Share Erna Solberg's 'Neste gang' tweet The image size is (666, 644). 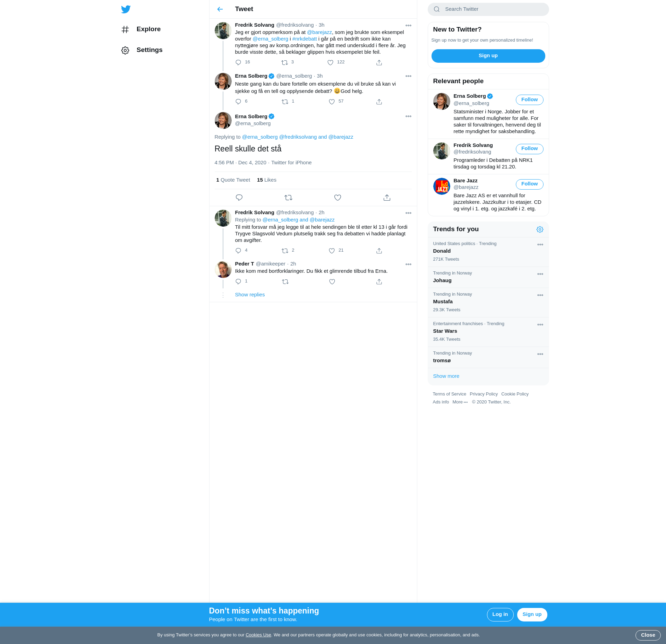[379, 102]
